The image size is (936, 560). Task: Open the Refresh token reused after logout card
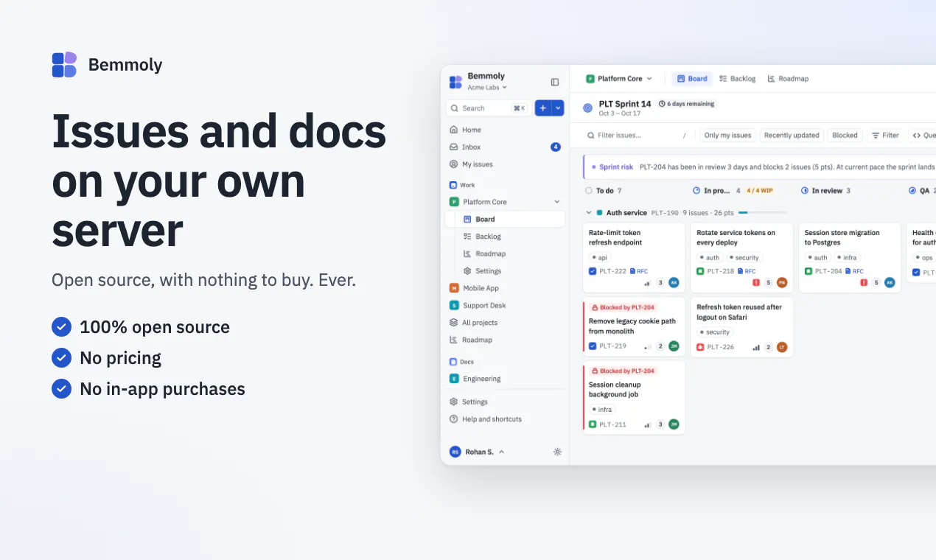[x=741, y=327]
